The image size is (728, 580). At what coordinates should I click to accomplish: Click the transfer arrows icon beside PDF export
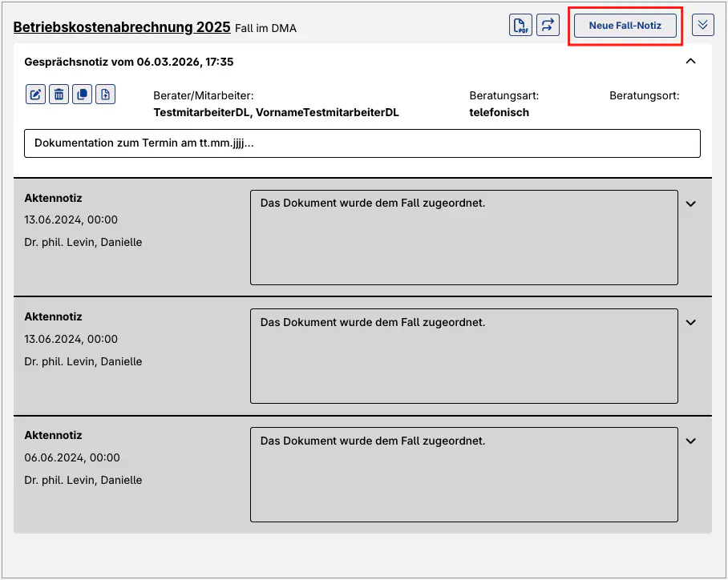tap(548, 25)
